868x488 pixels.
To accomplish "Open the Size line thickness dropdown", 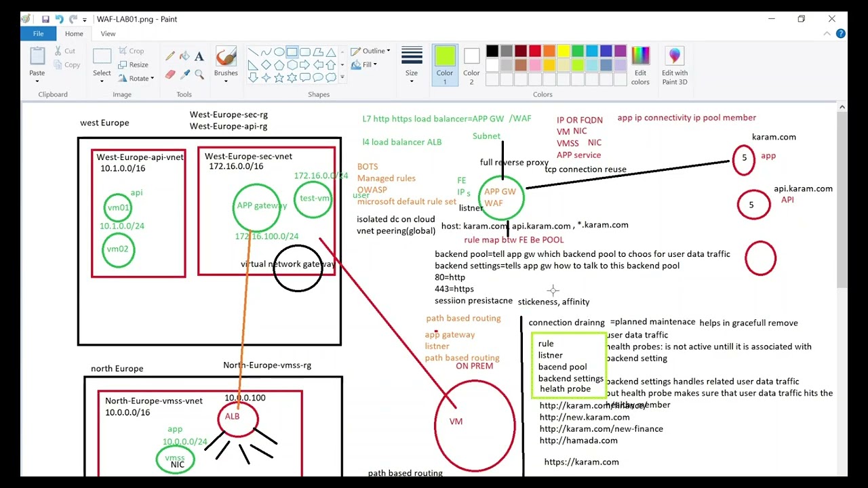I will point(412,66).
